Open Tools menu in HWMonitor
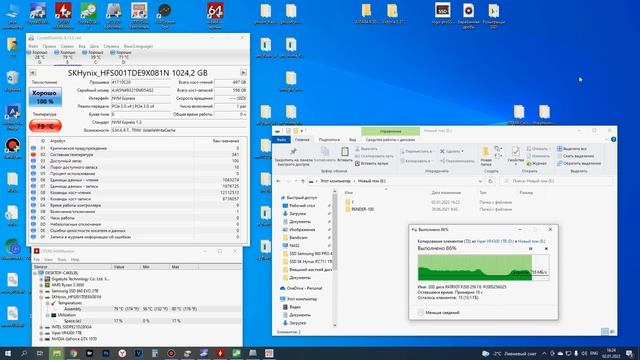640x360 pixels. (62, 260)
